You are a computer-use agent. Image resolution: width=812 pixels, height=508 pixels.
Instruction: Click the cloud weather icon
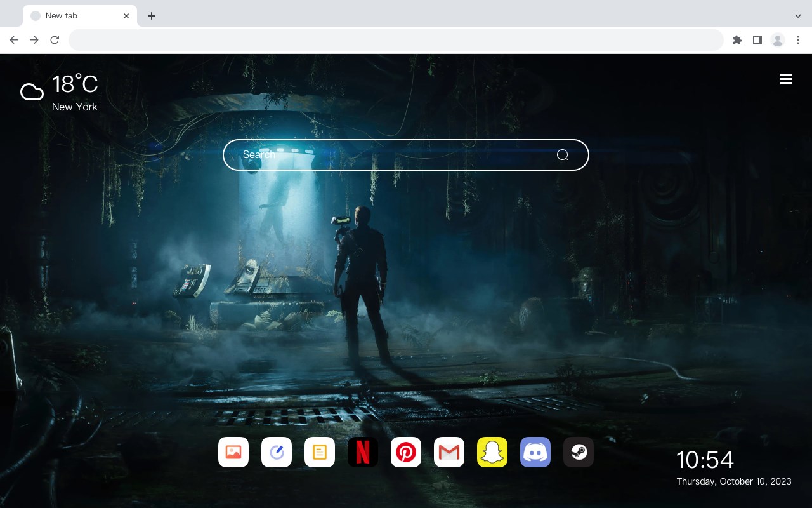(32, 92)
